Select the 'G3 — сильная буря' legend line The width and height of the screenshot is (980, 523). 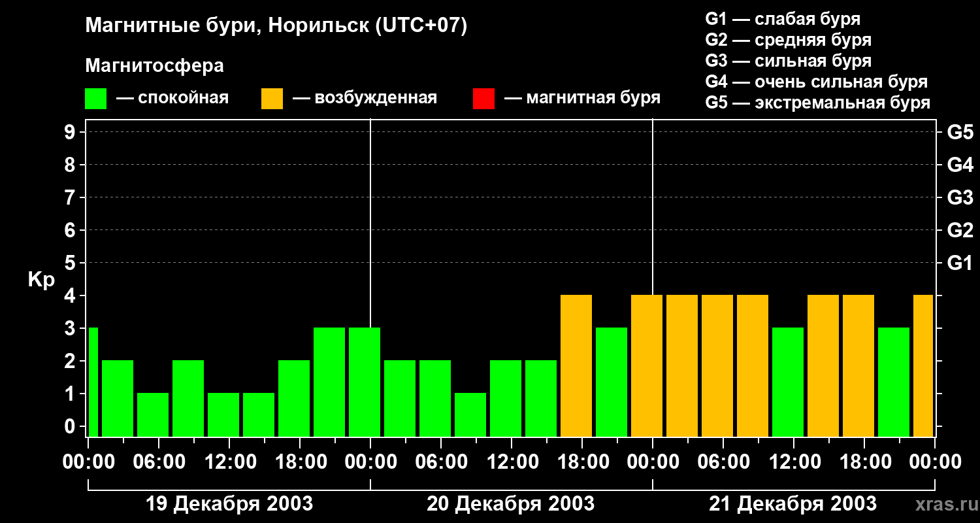click(788, 61)
